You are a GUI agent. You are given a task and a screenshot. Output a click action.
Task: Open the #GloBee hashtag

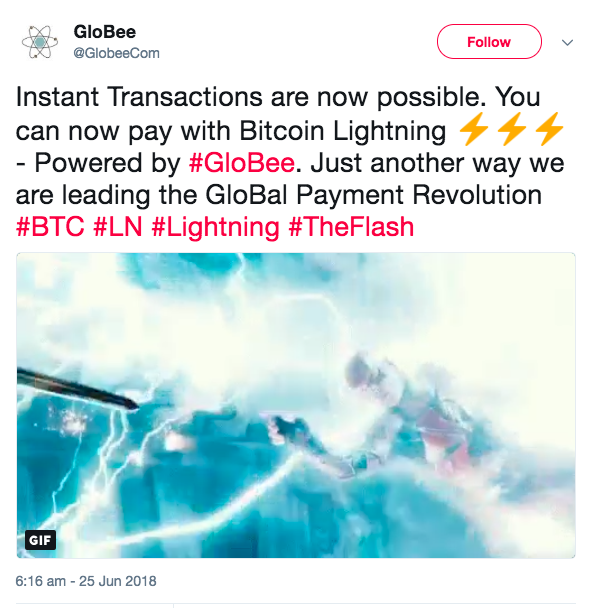pos(242,162)
